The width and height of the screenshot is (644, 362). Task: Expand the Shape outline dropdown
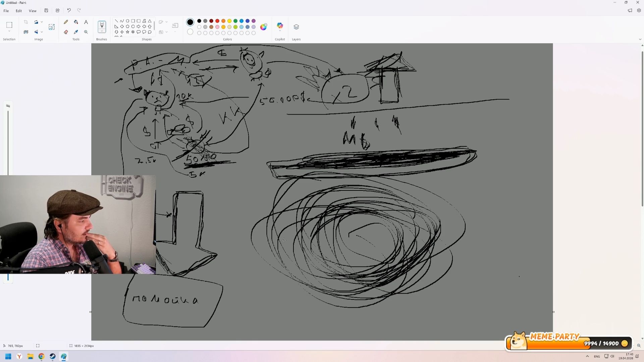166,22
